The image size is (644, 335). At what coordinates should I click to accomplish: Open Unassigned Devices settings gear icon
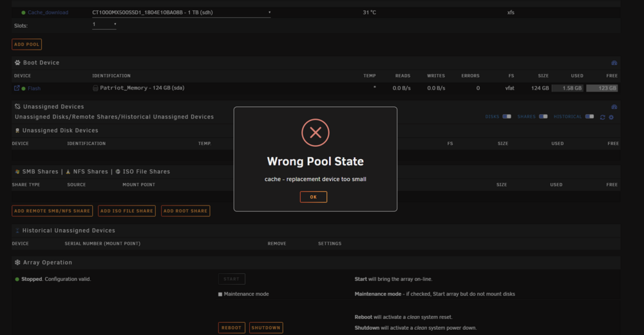[611, 117]
